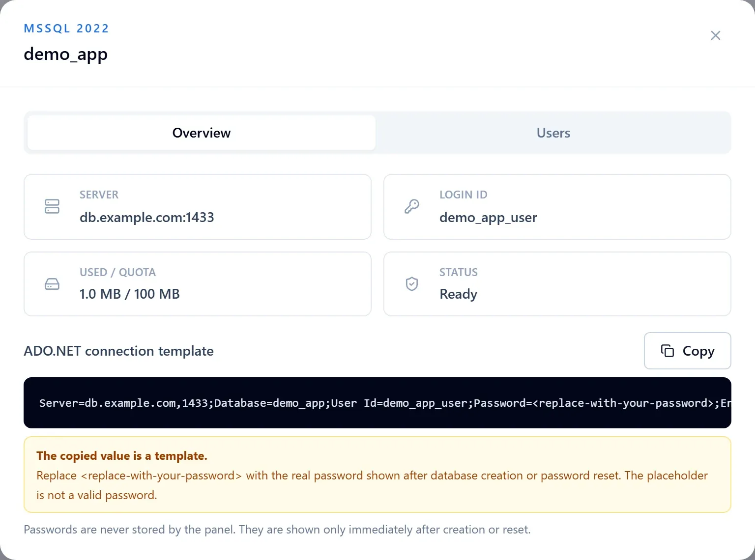This screenshot has width=755, height=560.
Task: Click 'The copied value is a template.' warning
Action: tap(122, 456)
